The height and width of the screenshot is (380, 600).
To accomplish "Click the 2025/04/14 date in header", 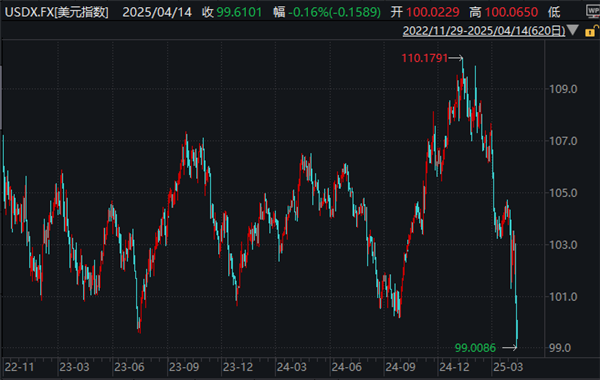I will [x=157, y=12].
